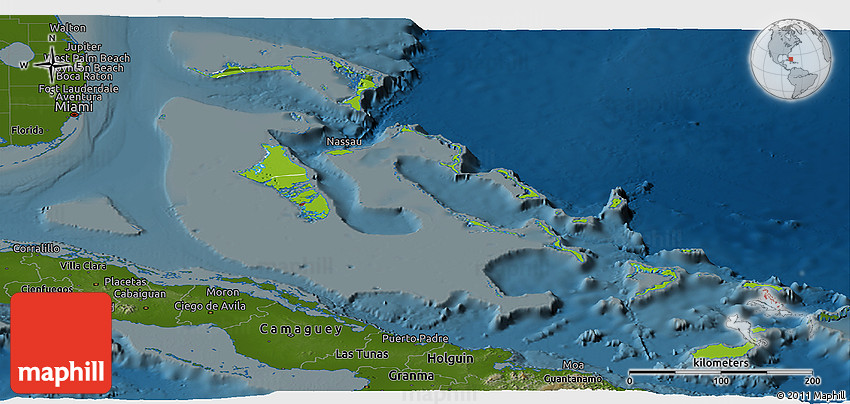Click the "Camaguey" province label
The image size is (850, 404).
pyautogui.click(x=300, y=329)
